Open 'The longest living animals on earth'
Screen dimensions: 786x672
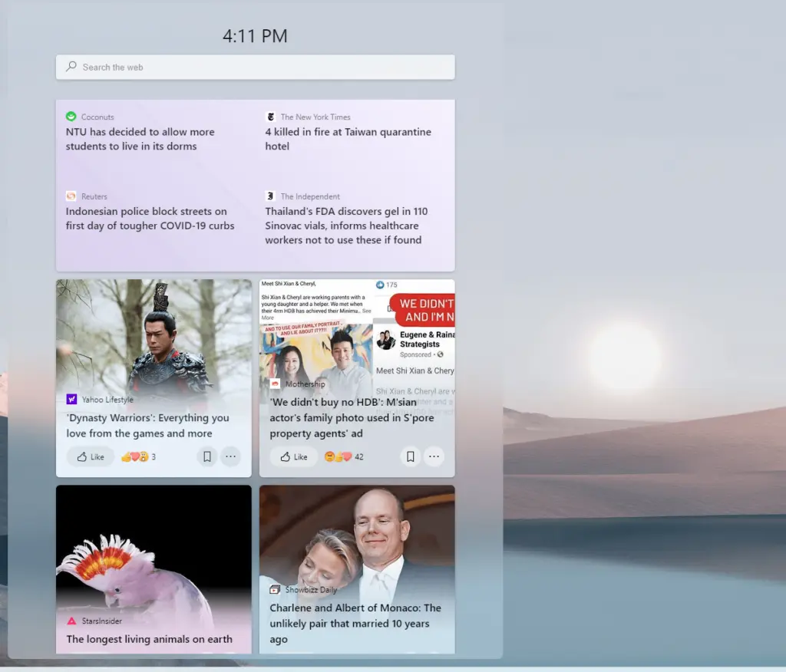click(150, 639)
